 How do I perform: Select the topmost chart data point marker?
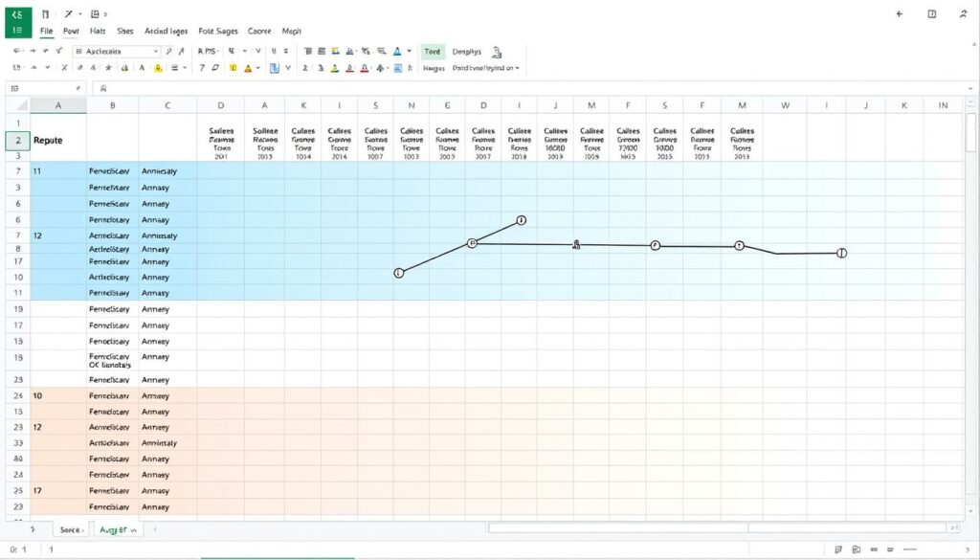click(x=522, y=220)
